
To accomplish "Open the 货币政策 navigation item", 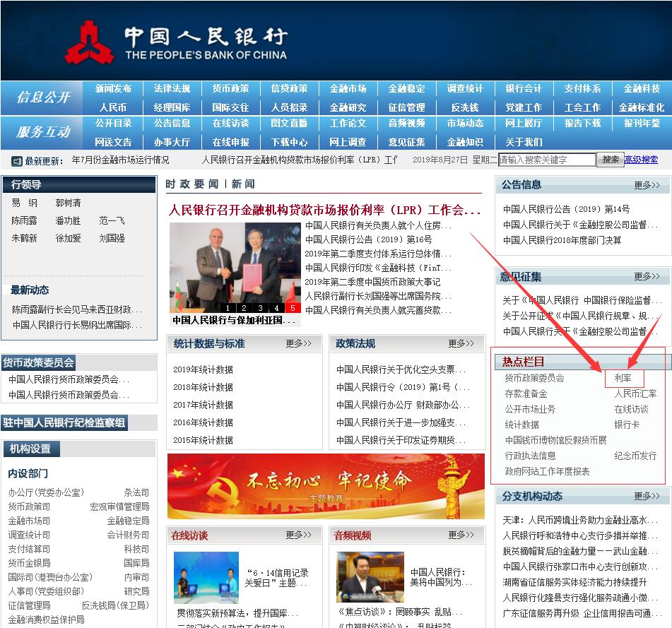I will click(230, 89).
